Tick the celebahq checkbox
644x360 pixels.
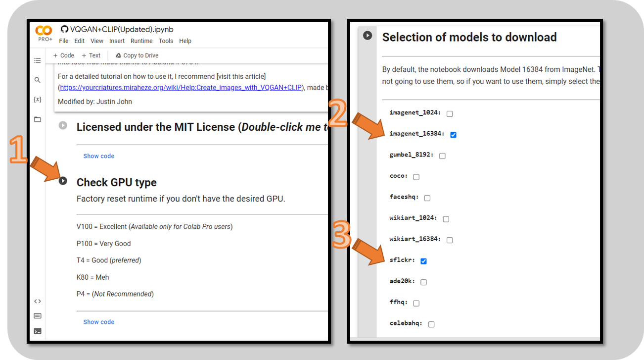431,324
